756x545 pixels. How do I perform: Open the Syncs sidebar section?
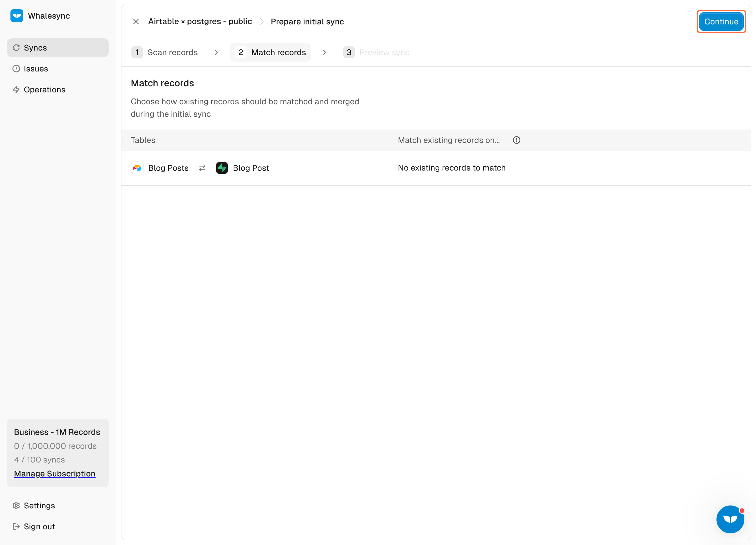(x=58, y=48)
